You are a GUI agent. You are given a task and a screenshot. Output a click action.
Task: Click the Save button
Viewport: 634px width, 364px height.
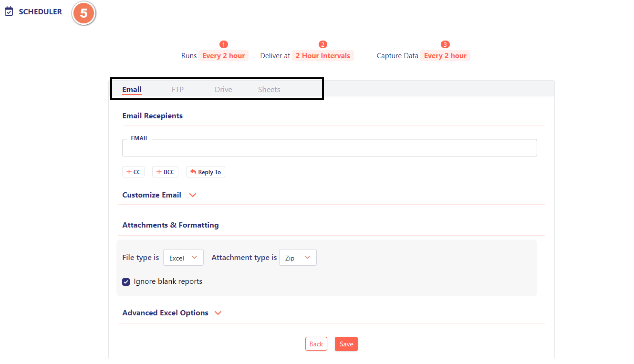point(346,344)
